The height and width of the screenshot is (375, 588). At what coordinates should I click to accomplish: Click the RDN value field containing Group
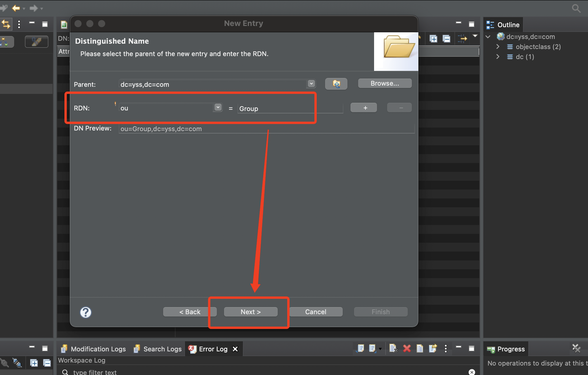tap(290, 109)
